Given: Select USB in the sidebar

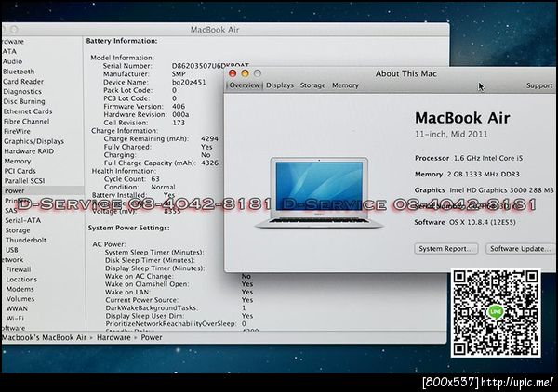Looking at the screenshot, I should pyautogui.click(x=12, y=250).
